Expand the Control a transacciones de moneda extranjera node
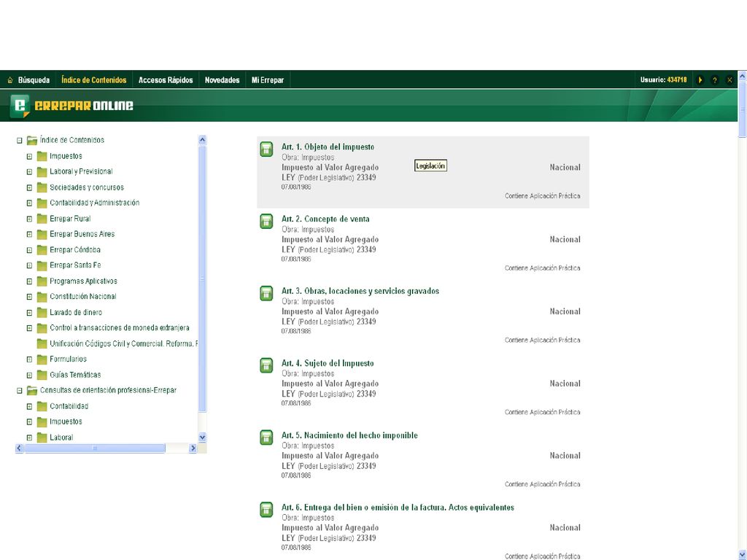747x560 pixels. point(29,328)
